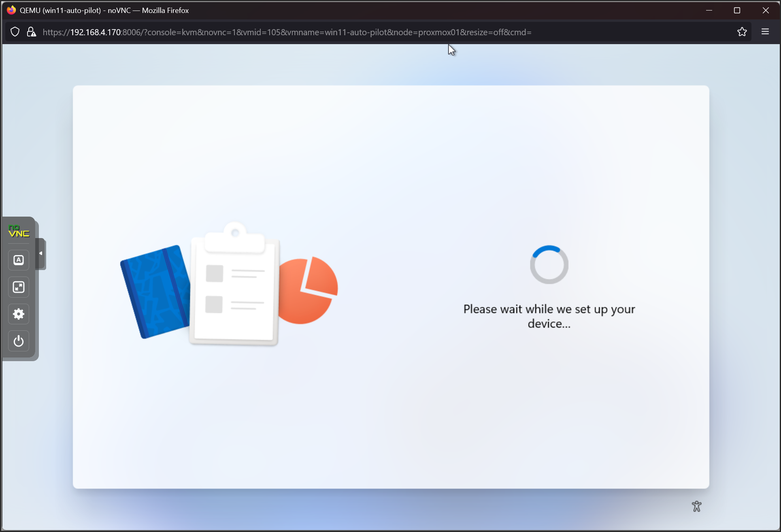Open the Firefox hamburger menu
Viewport: 781px width, 532px height.
click(x=765, y=32)
